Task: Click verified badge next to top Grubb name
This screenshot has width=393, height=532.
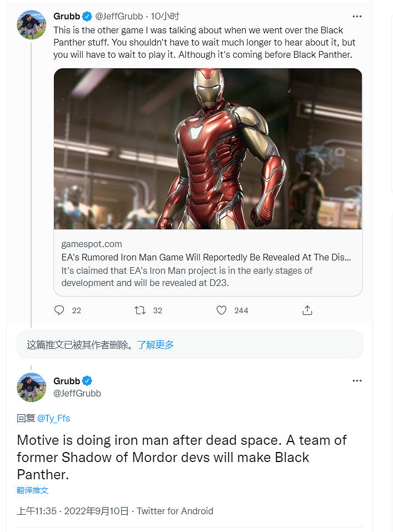Action: 87,16
